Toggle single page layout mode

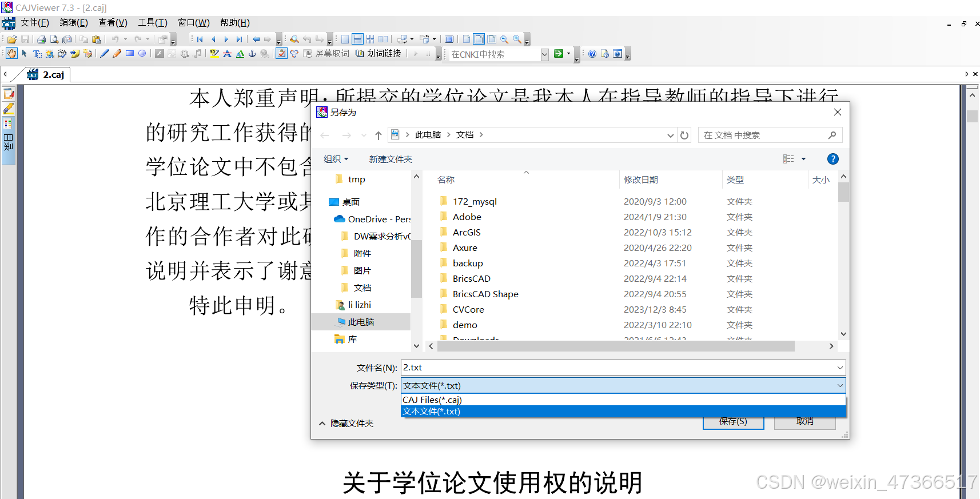pos(345,39)
